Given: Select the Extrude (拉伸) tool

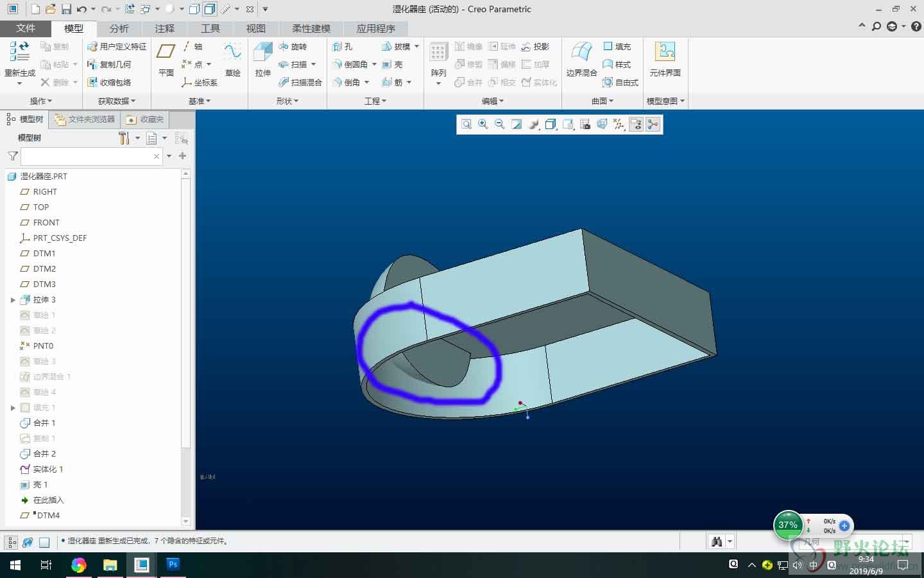Looking at the screenshot, I should [263, 59].
